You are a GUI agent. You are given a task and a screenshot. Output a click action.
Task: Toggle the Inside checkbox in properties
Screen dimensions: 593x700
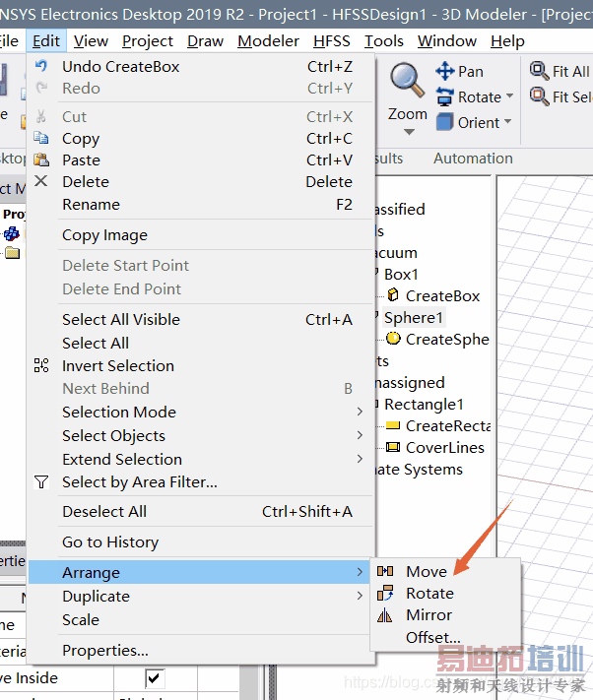[x=155, y=678]
